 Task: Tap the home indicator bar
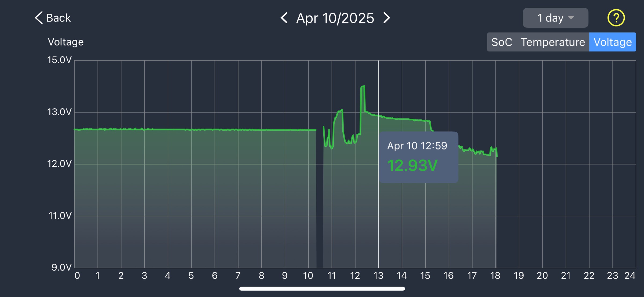[322, 289]
